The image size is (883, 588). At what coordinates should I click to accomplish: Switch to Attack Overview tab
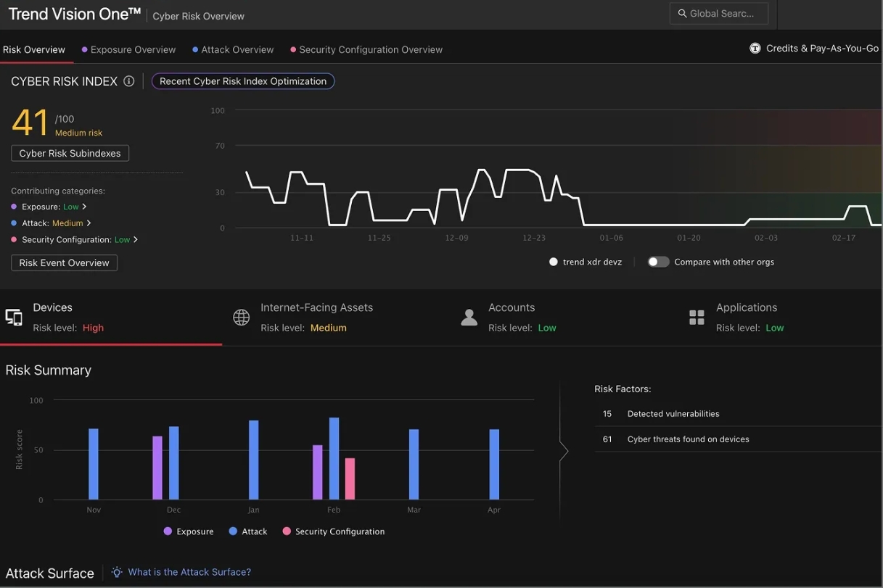tap(233, 49)
